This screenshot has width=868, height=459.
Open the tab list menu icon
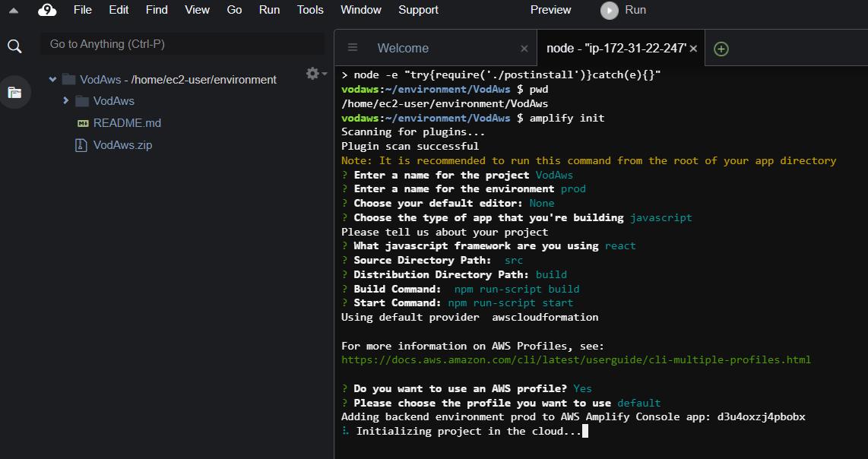coord(353,48)
